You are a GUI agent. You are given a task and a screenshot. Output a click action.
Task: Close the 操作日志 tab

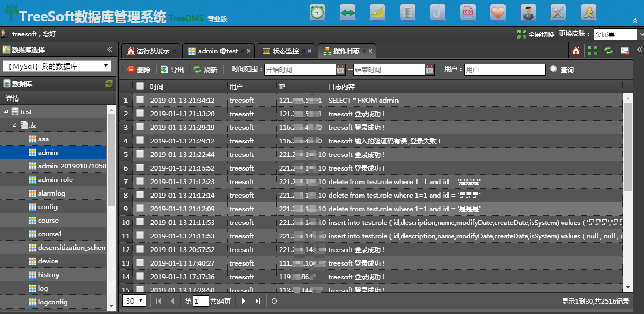[370, 52]
